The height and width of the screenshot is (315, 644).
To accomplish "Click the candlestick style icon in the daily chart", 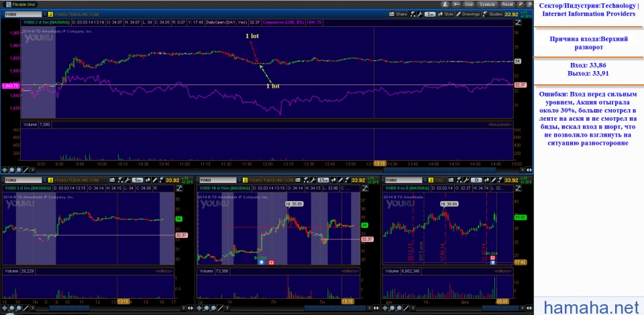I will click(487, 180).
